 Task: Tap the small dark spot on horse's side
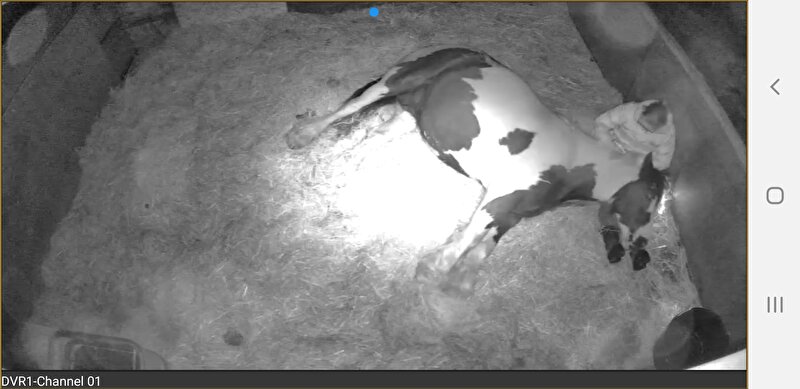pyautogui.click(x=517, y=141)
